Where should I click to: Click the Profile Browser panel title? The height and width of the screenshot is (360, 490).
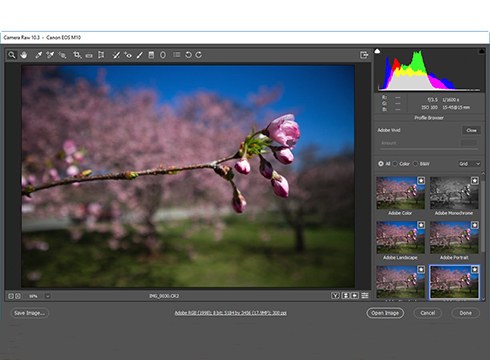point(429,118)
